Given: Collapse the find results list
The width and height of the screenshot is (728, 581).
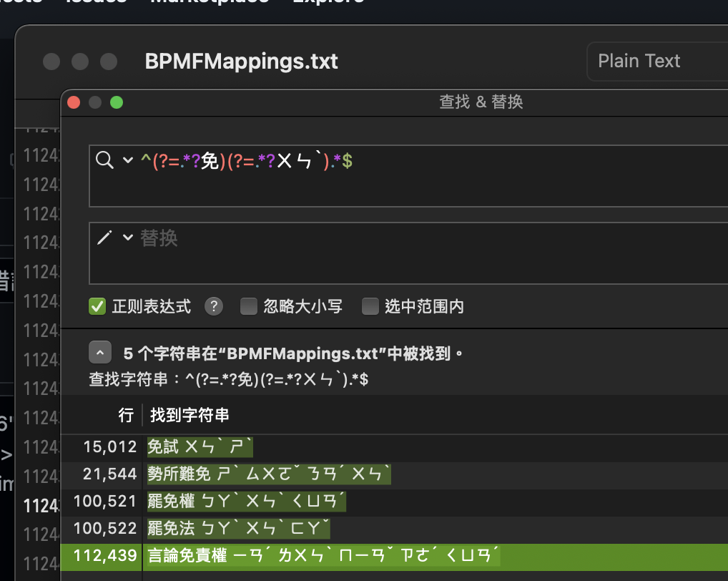Looking at the screenshot, I should [x=100, y=352].
